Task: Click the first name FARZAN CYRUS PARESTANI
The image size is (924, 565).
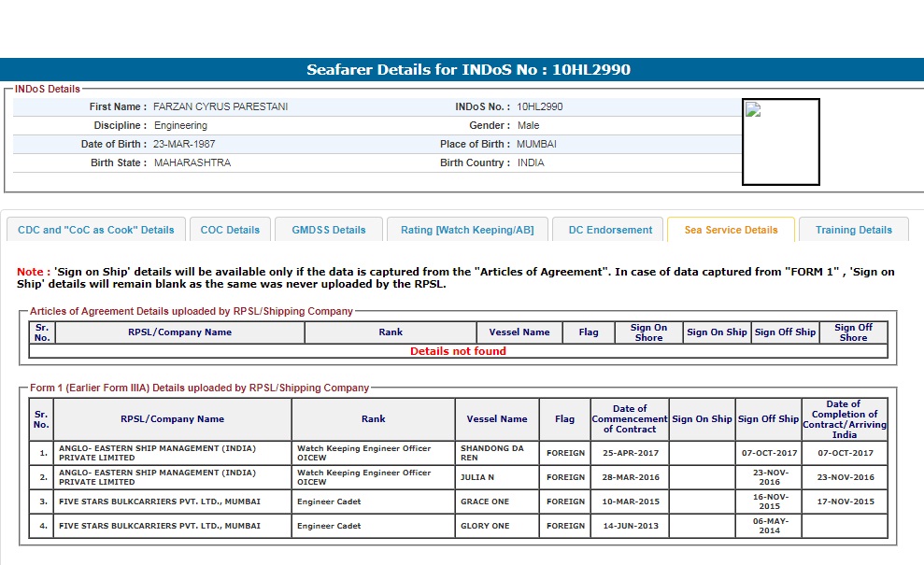Action: 220,106
